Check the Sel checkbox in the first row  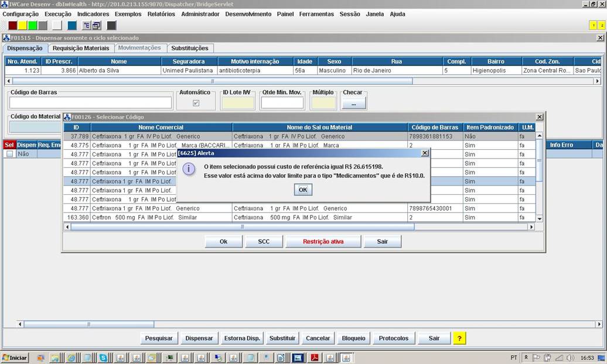[x=9, y=154]
